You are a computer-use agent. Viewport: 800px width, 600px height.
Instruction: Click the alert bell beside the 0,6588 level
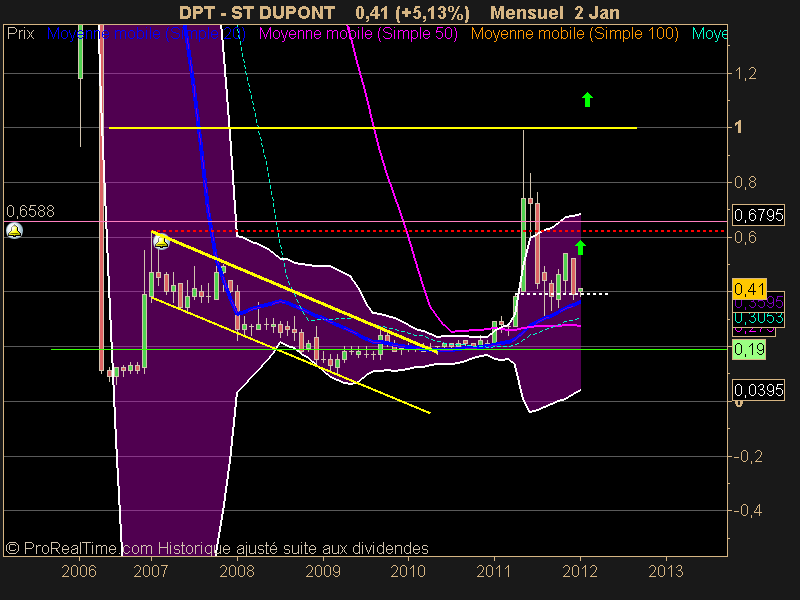click(x=14, y=231)
